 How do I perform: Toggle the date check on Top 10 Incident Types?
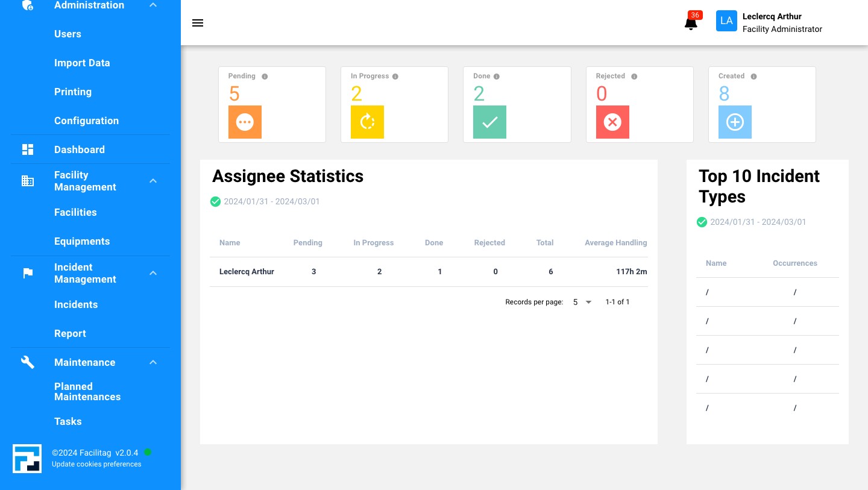(702, 222)
